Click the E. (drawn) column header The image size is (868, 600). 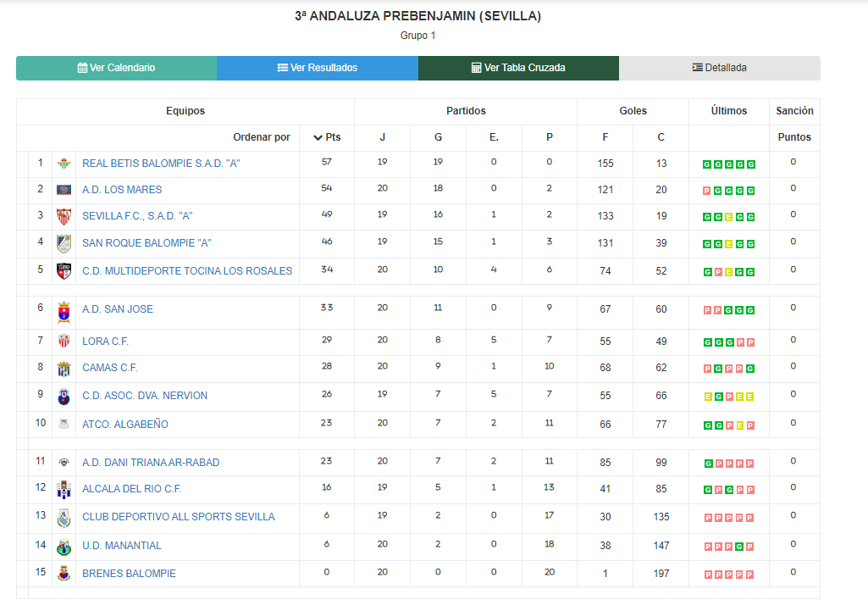pos(494,137)
